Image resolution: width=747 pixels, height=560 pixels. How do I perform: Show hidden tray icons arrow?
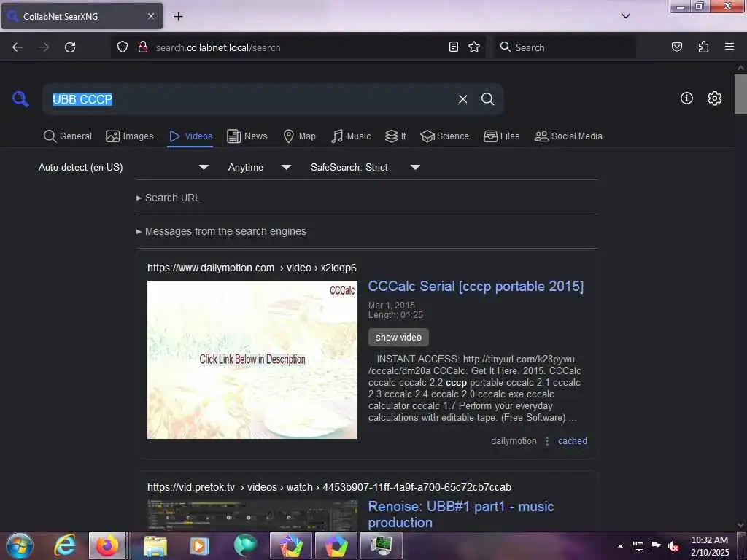(x=620, y=546)
